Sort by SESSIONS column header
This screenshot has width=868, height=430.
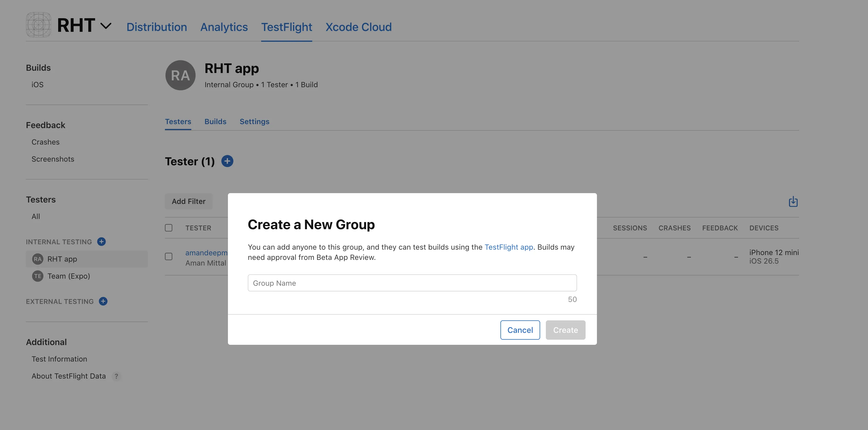630,228
